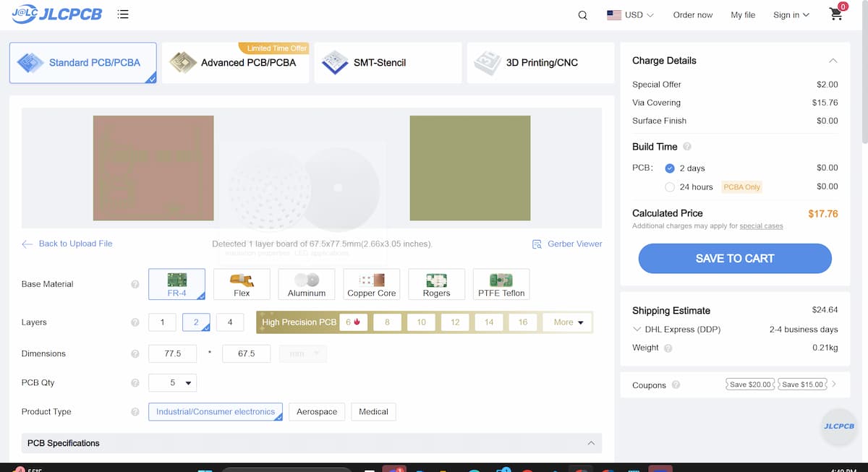Switch to 3D Printing/CNC tab
Image resolution: width=868 pixels, height=472 pixels.
point(540,63)
